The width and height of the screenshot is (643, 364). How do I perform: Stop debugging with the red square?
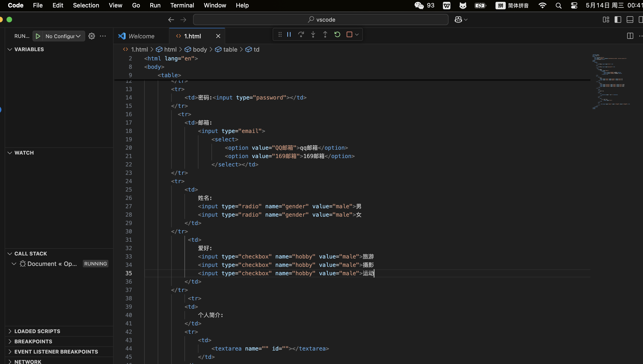click(x=349, y=34)
